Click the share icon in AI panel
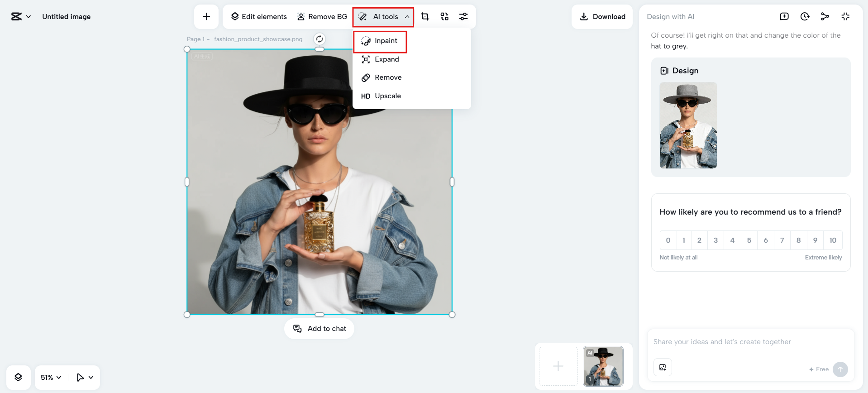The image size is (868, 393). click(825, 17)
